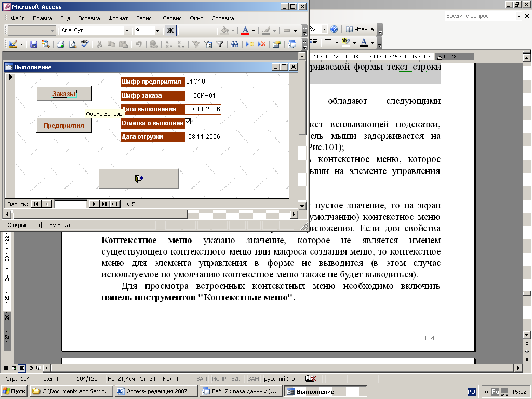Click the red Font Color A swatch
The height and width of the screenshot is (399, 532).
pos(245,31)
